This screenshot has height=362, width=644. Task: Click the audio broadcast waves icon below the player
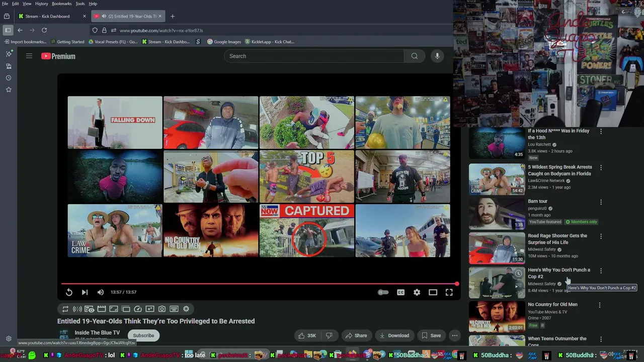coord(77,309)
